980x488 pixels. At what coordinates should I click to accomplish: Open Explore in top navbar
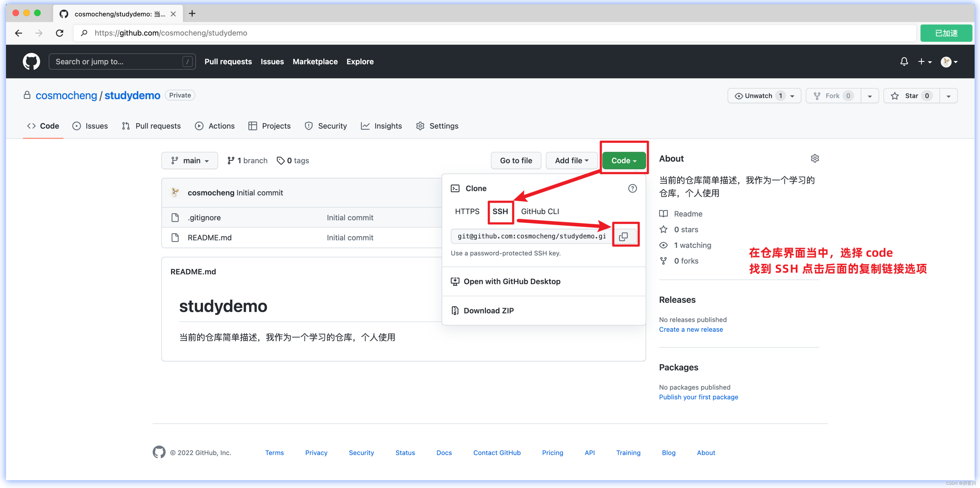pyautogui.click(x=360, y=62)
